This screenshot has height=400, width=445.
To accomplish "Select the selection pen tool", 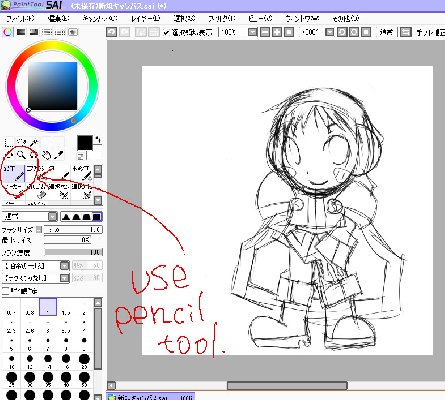I will tap(59, 190).
